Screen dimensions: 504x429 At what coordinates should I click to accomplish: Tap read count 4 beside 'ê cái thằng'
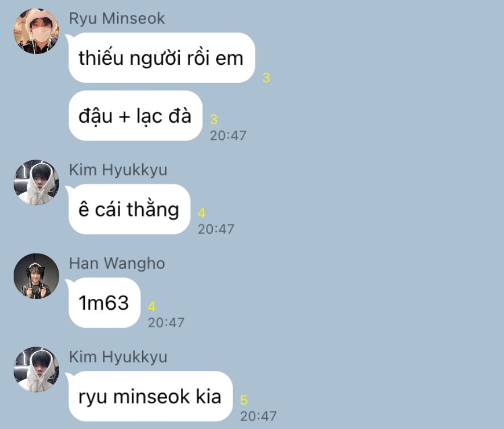pos(201,213)
